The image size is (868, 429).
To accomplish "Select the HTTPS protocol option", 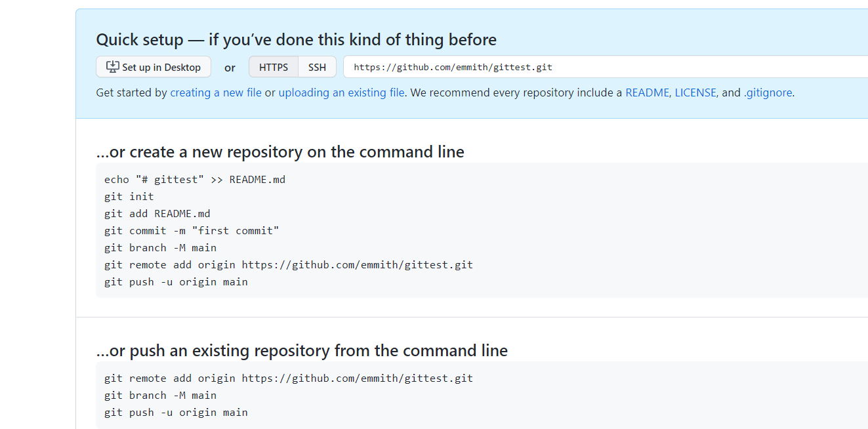I will (x=273, y=67).
